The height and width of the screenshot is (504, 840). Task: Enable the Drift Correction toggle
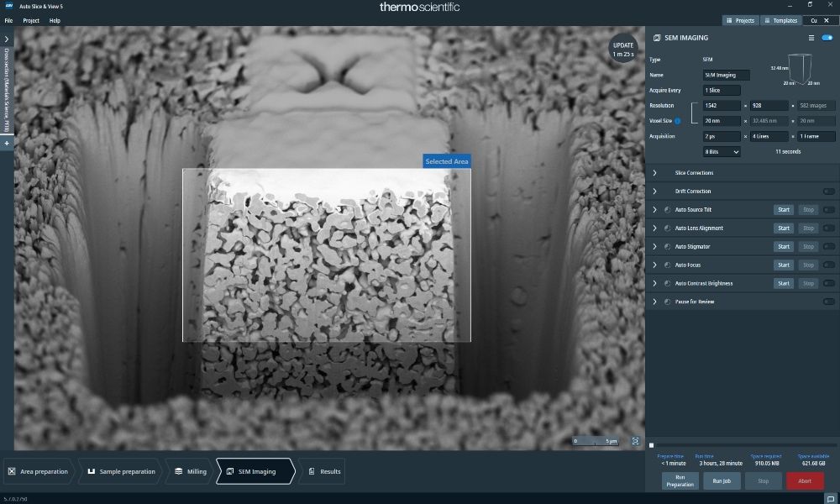click(x=828, y=192)
